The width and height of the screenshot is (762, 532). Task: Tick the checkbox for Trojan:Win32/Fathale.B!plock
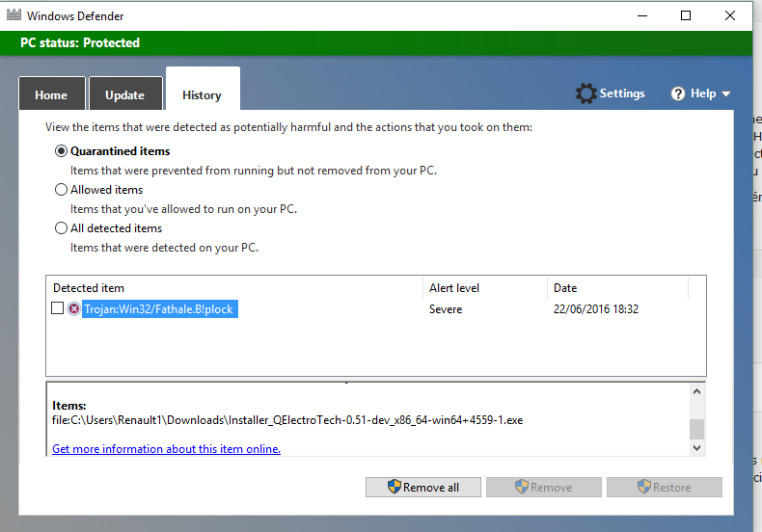click(x=58, y=309)
